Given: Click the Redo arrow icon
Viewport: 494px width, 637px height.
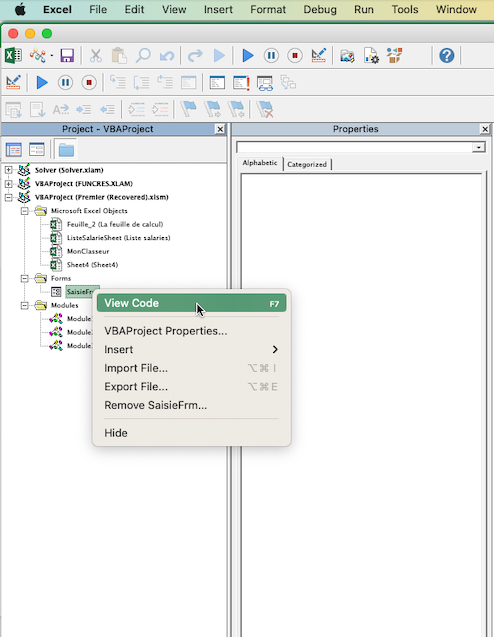Looking at the screenshot, I should coord(195,56).
